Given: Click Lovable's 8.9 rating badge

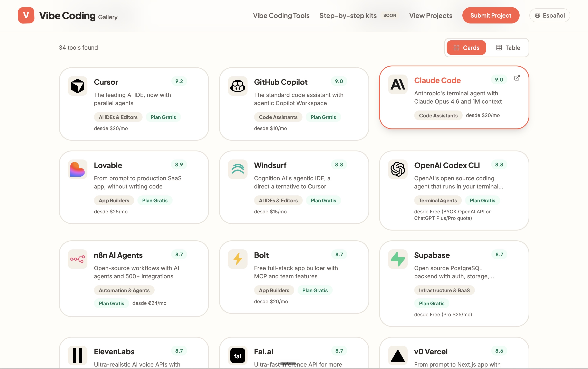Looking at the screenshot, I should click(179, 165).
